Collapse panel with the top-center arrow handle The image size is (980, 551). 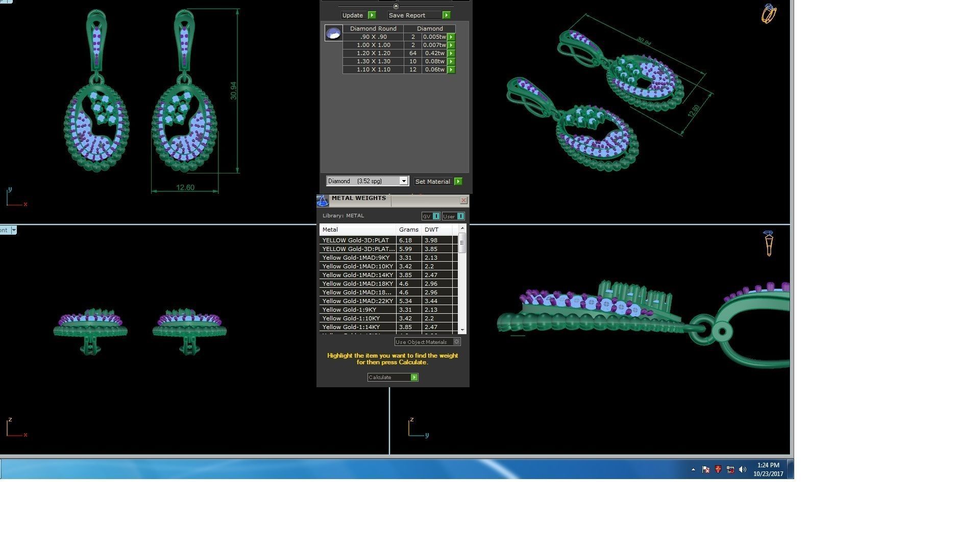(396, 6)
